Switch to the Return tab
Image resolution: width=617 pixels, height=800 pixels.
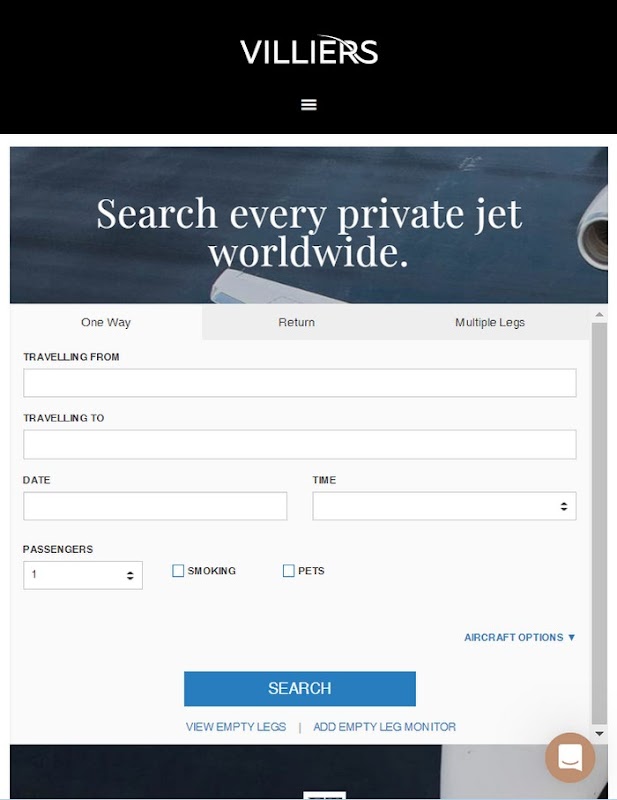297,322
